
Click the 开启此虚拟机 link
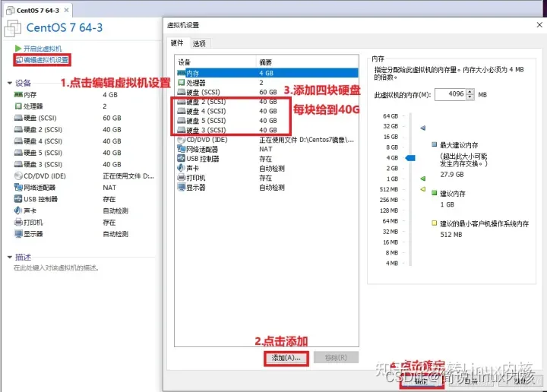pyautogui.click(x=43, y=49)
